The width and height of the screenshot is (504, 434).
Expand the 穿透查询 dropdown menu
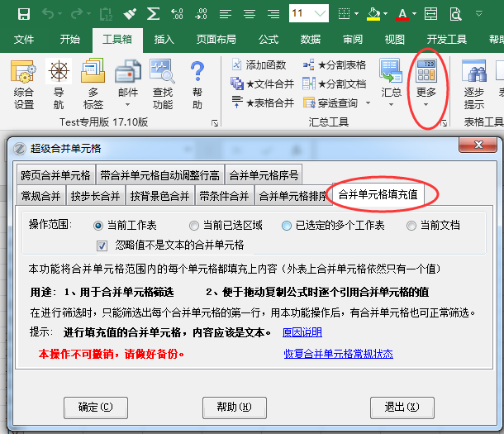pyautogui.click(x=366, y=103)
